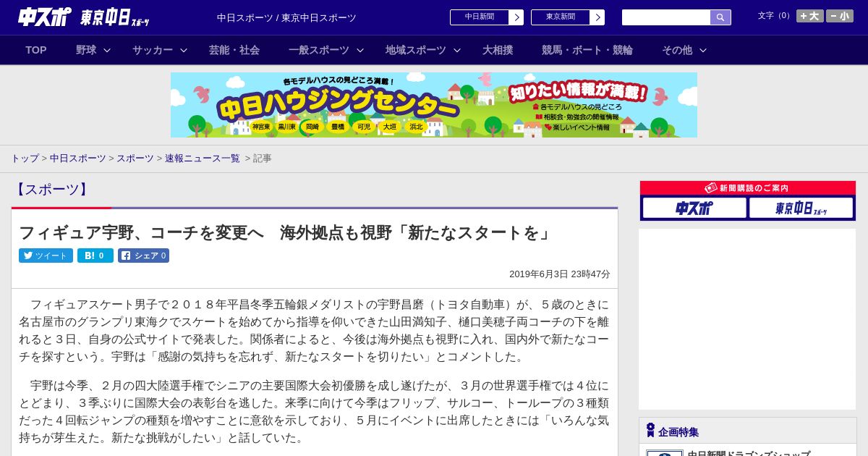Image resolution: width=868 pixels, height=456 pixels.
Task: Increase font size with ＋大 button
Action: (x=810, y=16)
